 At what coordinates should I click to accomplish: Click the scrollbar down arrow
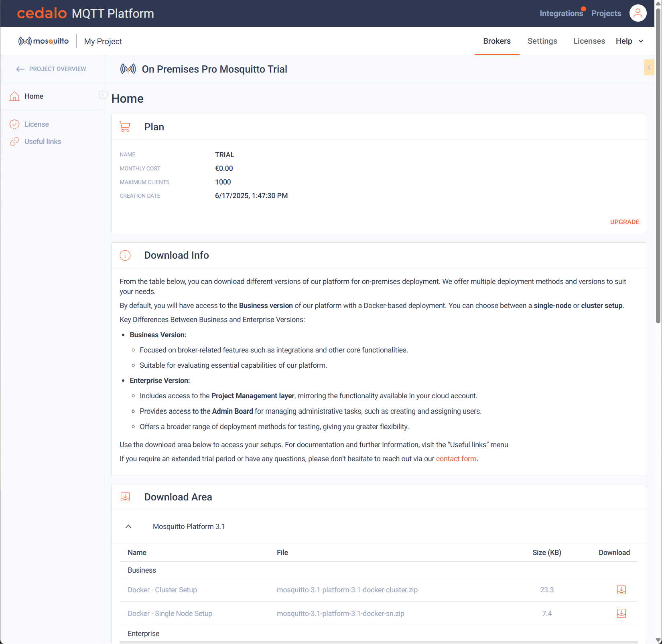(x=658, y=640)
